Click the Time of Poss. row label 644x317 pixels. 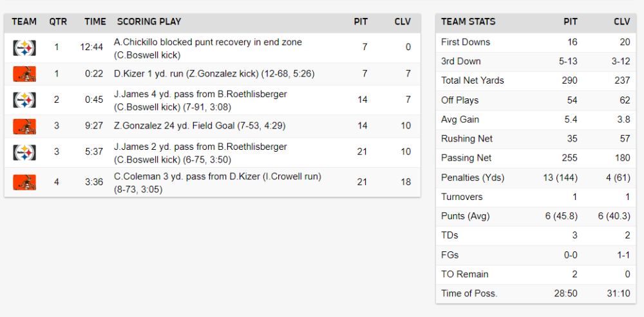[469, 294]
